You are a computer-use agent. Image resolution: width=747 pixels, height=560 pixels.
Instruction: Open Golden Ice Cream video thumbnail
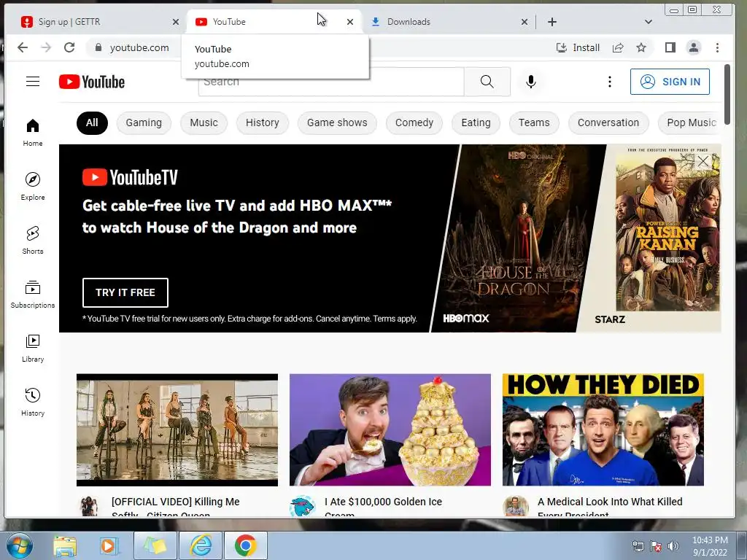pyautogui.click(x=390, y=430)
